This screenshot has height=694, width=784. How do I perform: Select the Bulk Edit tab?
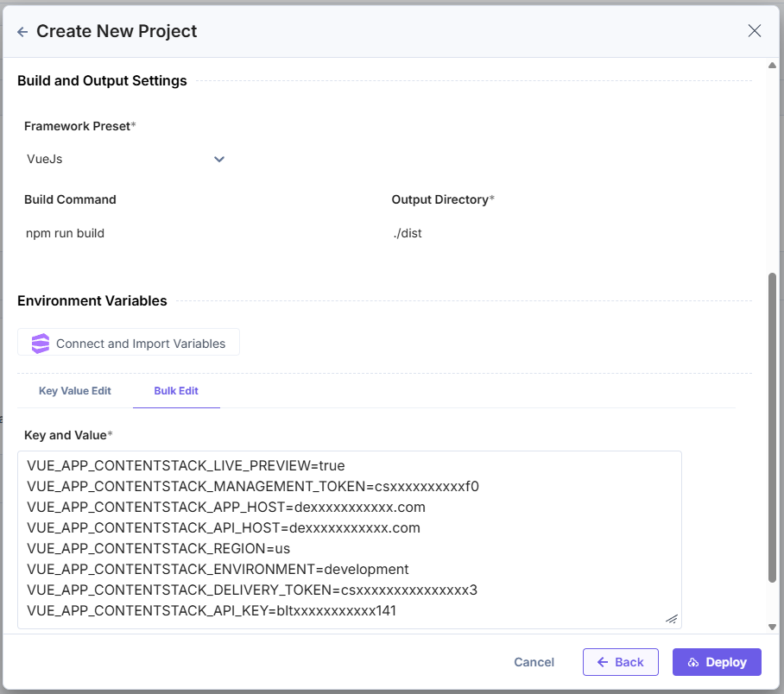click(x=176, y=390)
